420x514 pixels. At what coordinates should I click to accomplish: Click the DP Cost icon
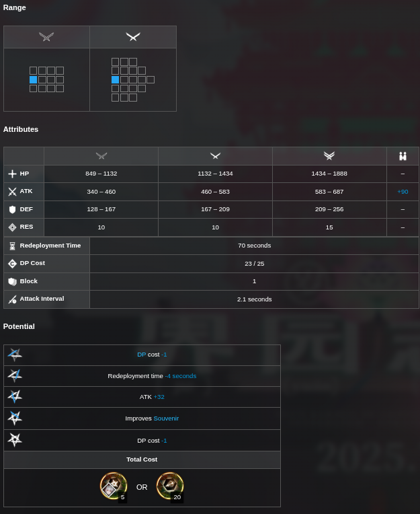(x=12, y=264)
